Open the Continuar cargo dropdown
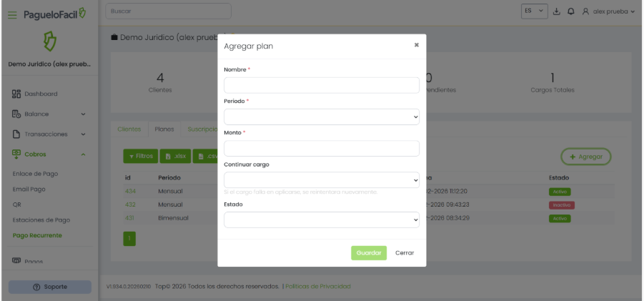The image size is (644, 301). (x=321, y=180)
